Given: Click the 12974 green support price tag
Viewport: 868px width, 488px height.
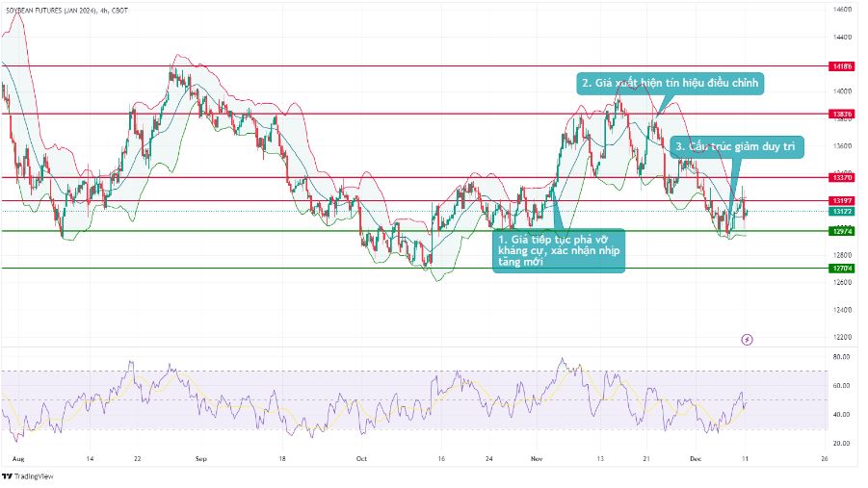Looking at the screenshot, I should click(x=841, y=231).
